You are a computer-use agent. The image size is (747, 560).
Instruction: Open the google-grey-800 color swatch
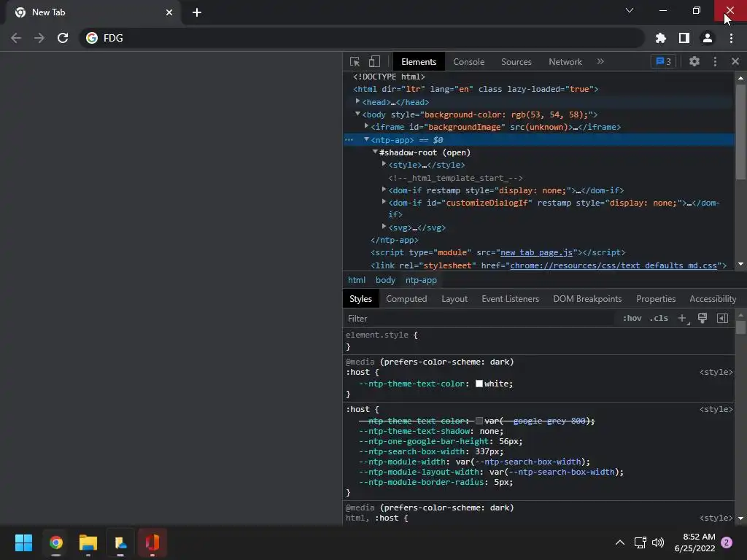click(x=479, y=421)
